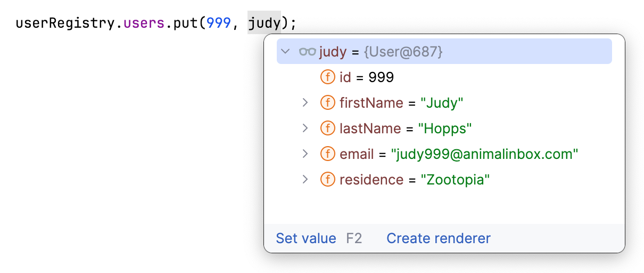644x273 pixels.
Task: Click the field icon beside residence
Action: [x=328, y=180]
